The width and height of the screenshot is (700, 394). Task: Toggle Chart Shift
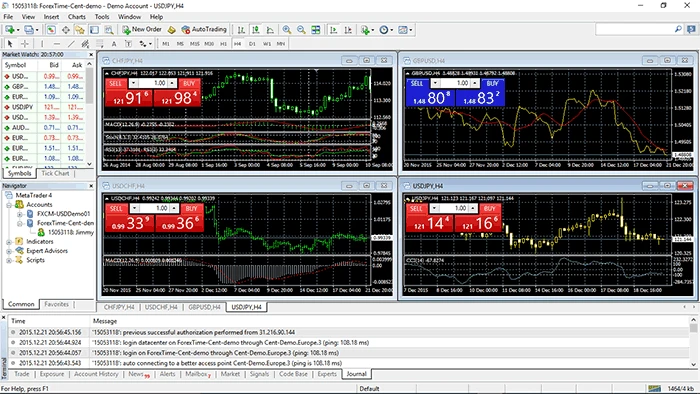[348, 29]
